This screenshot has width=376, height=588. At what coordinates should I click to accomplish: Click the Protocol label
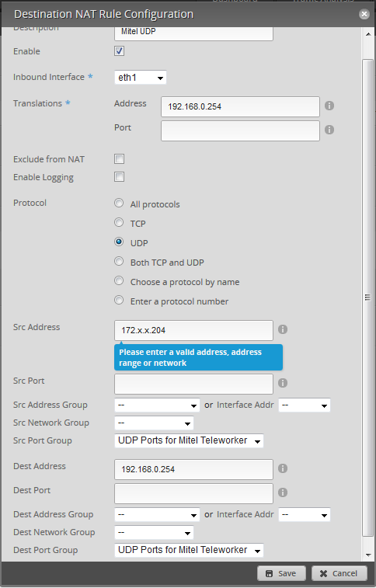point(30,203)
